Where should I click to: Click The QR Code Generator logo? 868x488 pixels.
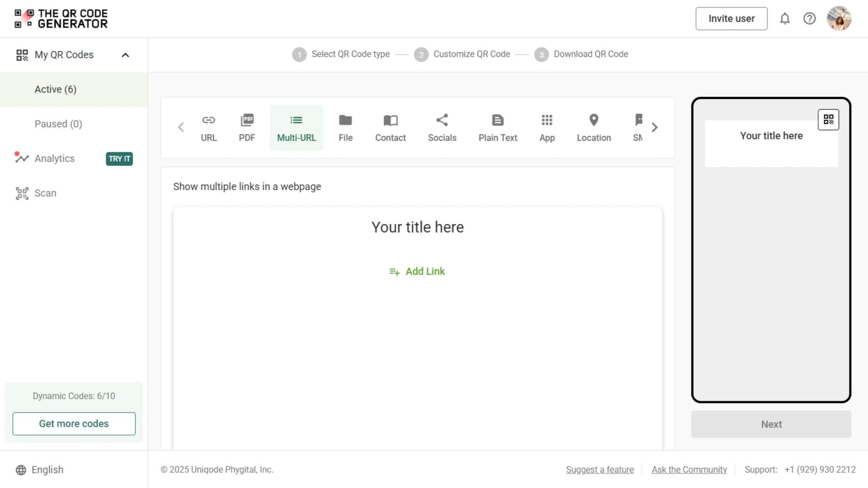pyautogui.click(x=61, y=19)
